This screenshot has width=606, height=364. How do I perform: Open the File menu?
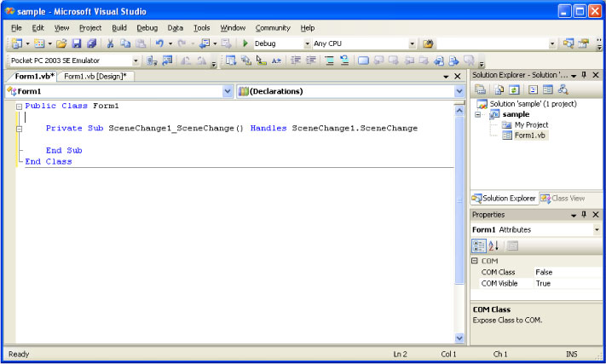tap(16, 28)
